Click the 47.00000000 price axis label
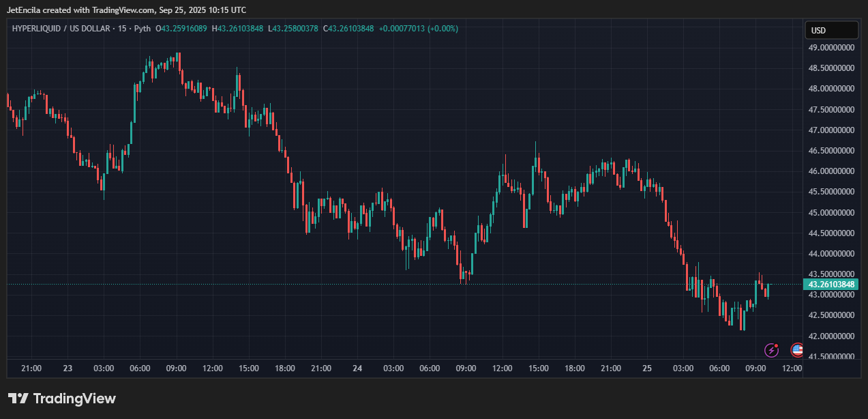Screen dimensions: 868x419 (831, 130)
